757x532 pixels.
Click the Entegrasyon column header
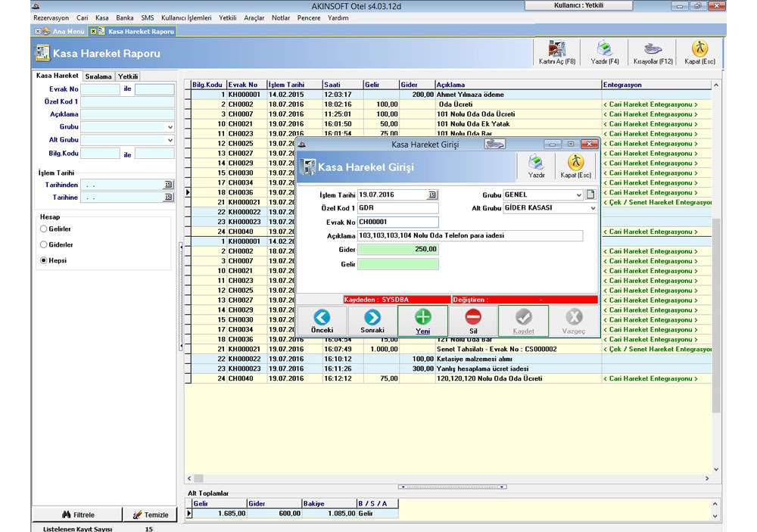point(656,85)
